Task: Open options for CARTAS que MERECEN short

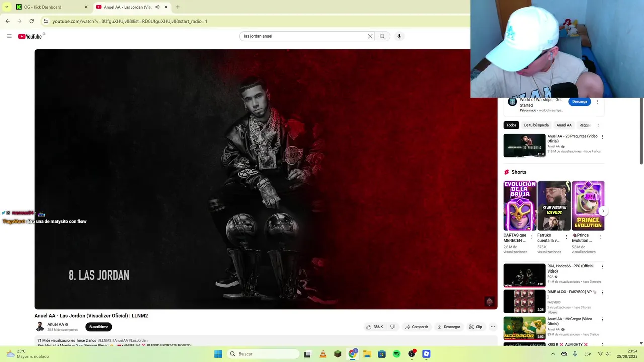Action: click(532, 237)
